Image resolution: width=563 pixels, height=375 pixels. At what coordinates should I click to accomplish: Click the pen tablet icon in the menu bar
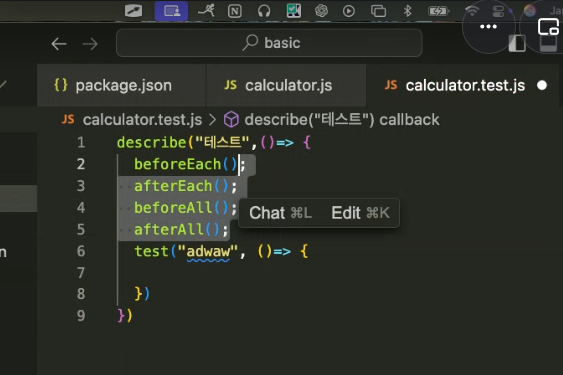click(x=134, y=11)
